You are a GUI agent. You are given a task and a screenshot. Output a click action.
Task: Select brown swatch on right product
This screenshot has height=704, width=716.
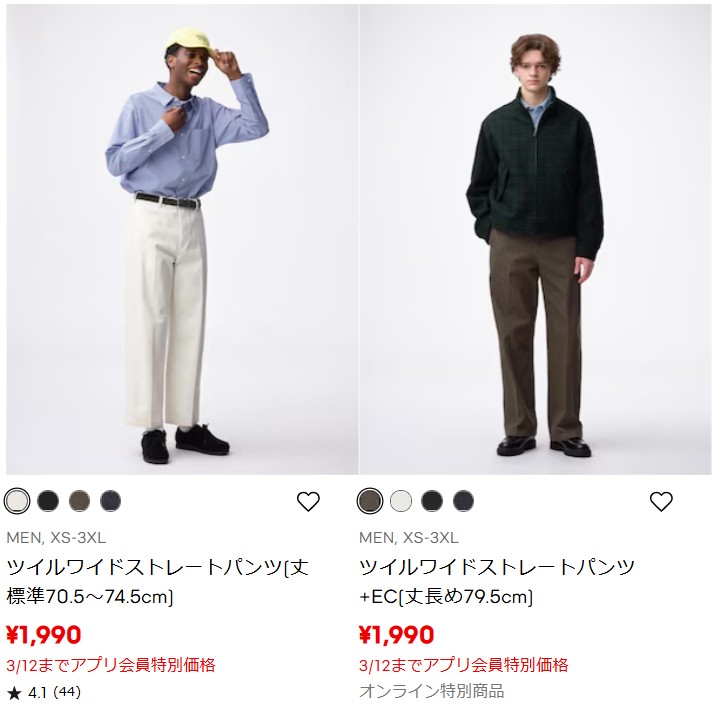tap(370, 501)
